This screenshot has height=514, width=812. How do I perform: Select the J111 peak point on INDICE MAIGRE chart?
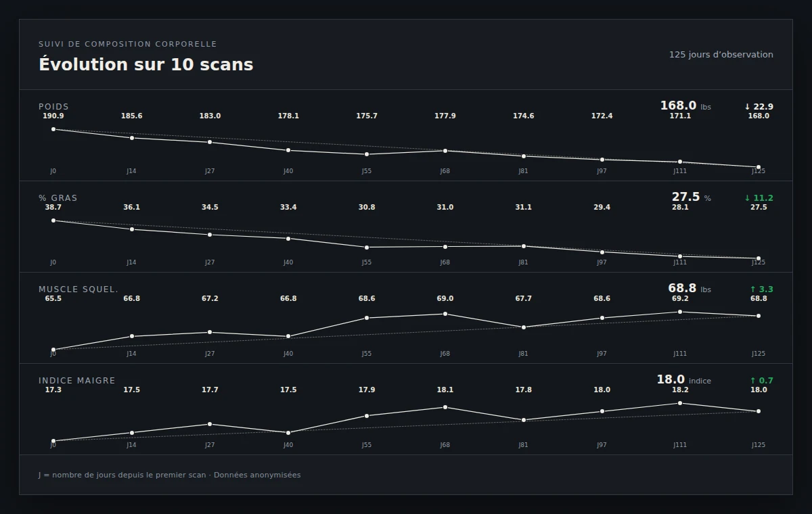tap(680, 403)
